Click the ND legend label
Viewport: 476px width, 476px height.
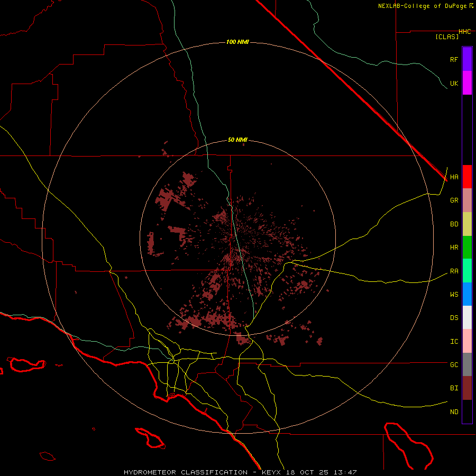454,412
